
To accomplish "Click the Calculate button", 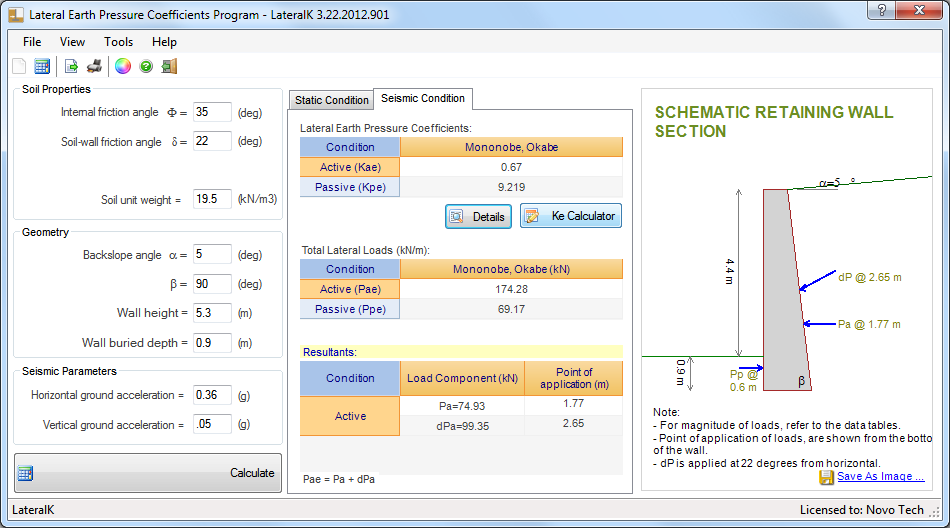I will click(x=148, y=473).
